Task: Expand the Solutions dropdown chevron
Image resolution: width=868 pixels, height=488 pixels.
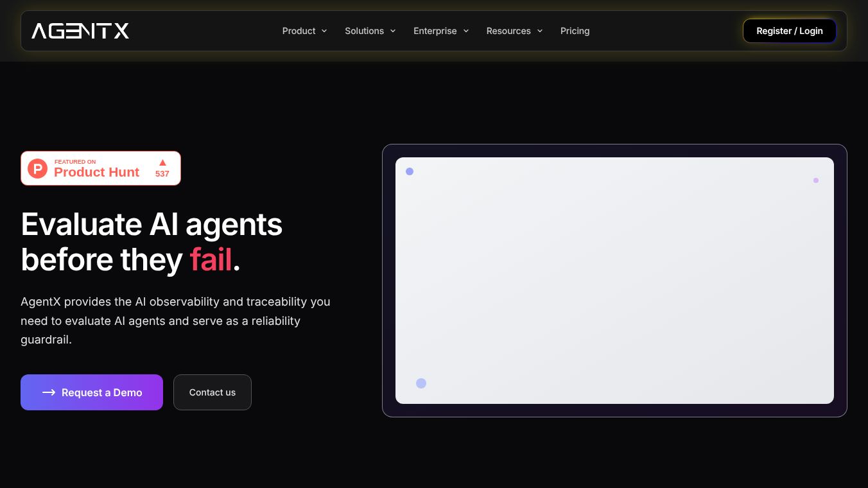Action: point(393,31)
